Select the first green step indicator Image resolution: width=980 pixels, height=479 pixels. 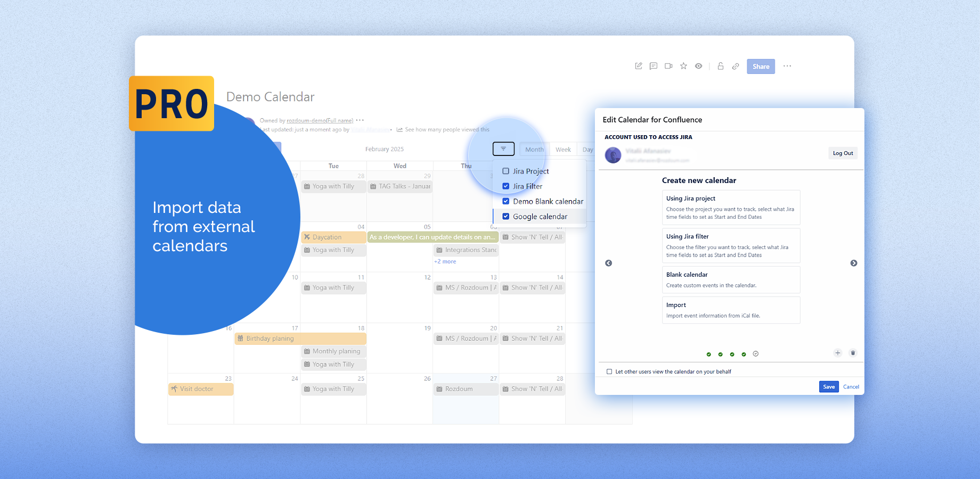pyautogui.click(x=709, y=354)
